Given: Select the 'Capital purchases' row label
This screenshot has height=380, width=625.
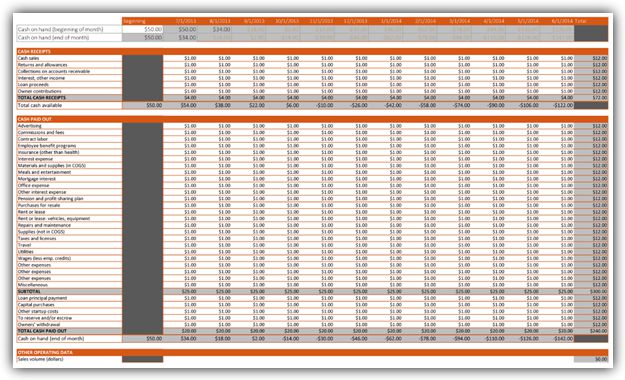Looking at the screenshot, I should pos(36,305).
